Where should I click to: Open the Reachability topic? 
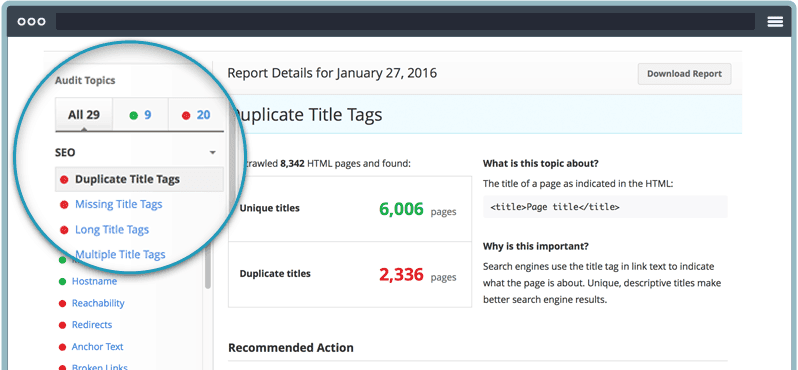click(98, 303)
